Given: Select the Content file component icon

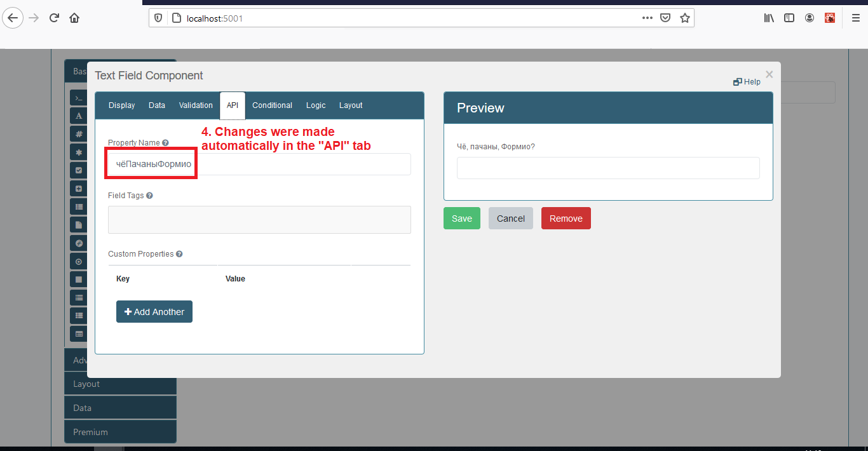Looking at the screenshot, I should coord(78,224).
